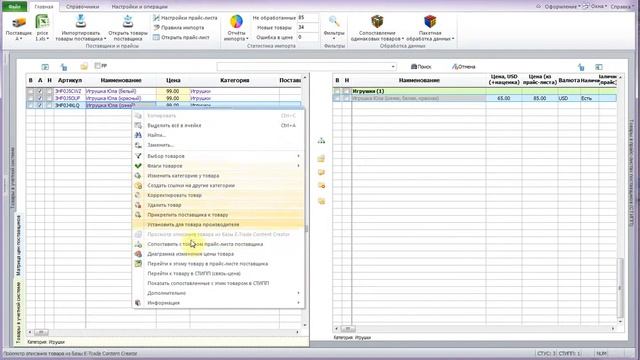Screen dimensions: 640x360
Task: Switch to the Справочники ribbon tab
Action: pos(82,7)
